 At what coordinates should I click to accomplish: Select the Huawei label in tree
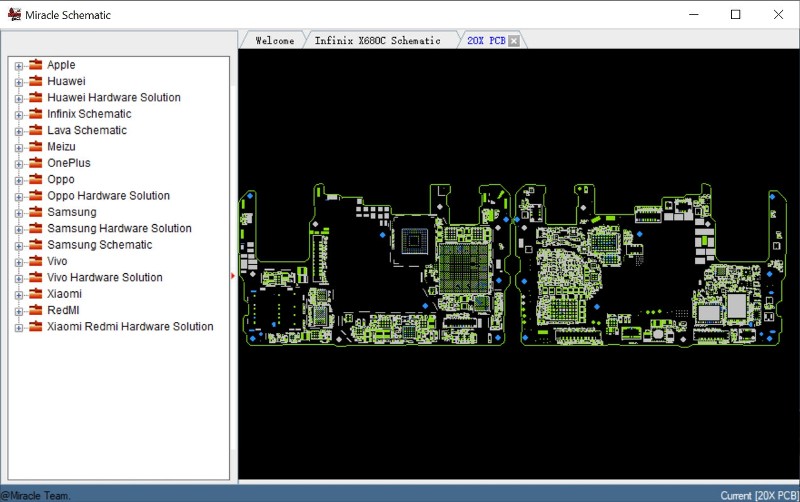66,81
